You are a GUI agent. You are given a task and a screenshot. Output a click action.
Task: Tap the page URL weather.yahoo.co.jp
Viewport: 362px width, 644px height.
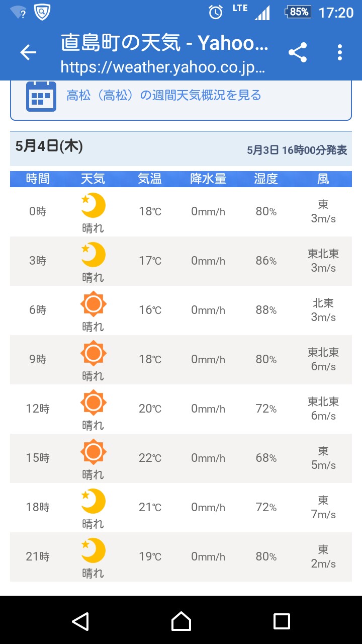pyautogui.click(x=163, y=67)
